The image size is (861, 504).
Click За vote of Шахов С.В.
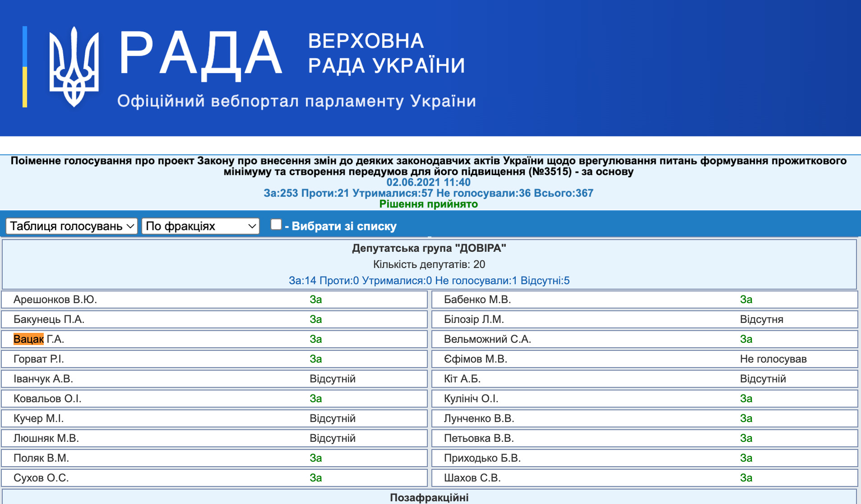click(746, 478)
